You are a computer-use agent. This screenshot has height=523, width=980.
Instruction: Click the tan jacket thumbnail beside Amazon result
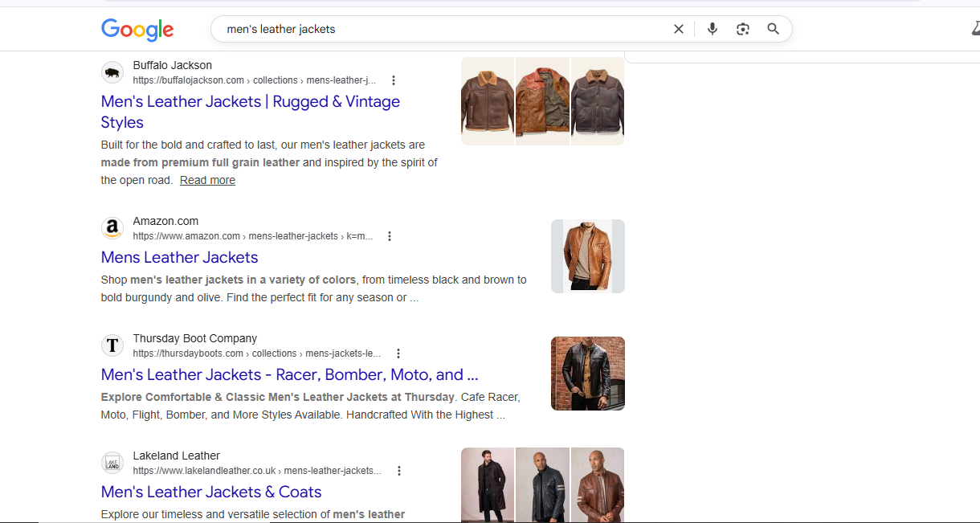587,255
